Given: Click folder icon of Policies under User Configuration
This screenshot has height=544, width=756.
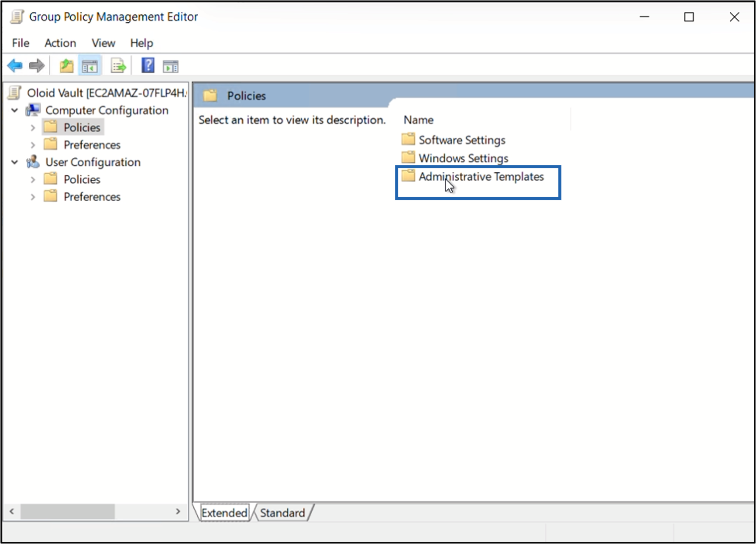Looking at the screenshot, I should [51, 179].
